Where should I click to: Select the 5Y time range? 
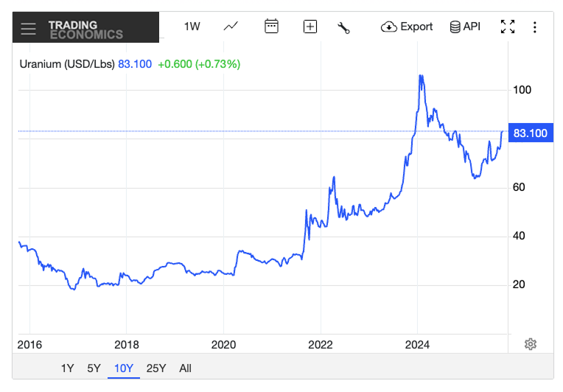94,368
